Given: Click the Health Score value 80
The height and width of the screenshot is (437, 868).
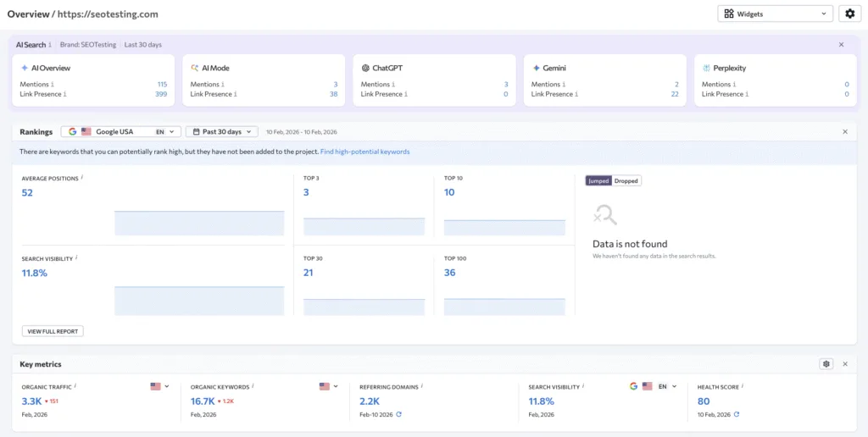Looking at the screenshot, I should click(x=704, y=401).
